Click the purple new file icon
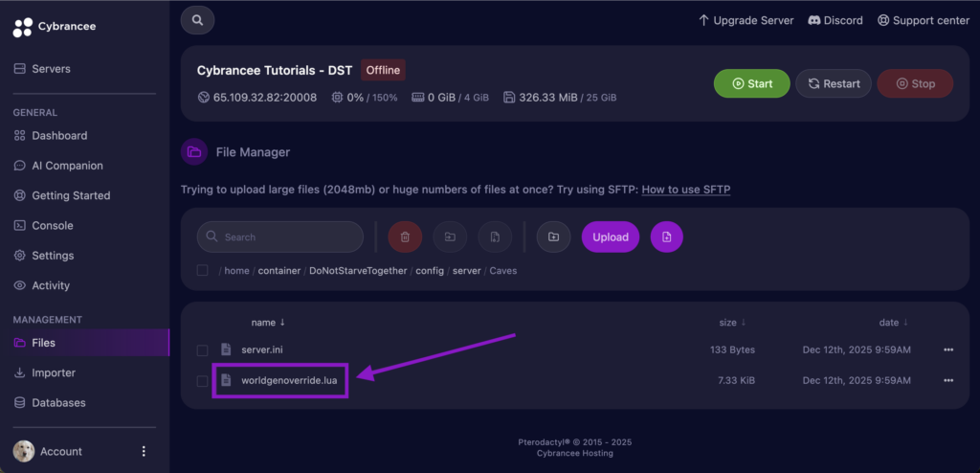The width and height of the screenshot is (980, 473). [x=667, y=236]
